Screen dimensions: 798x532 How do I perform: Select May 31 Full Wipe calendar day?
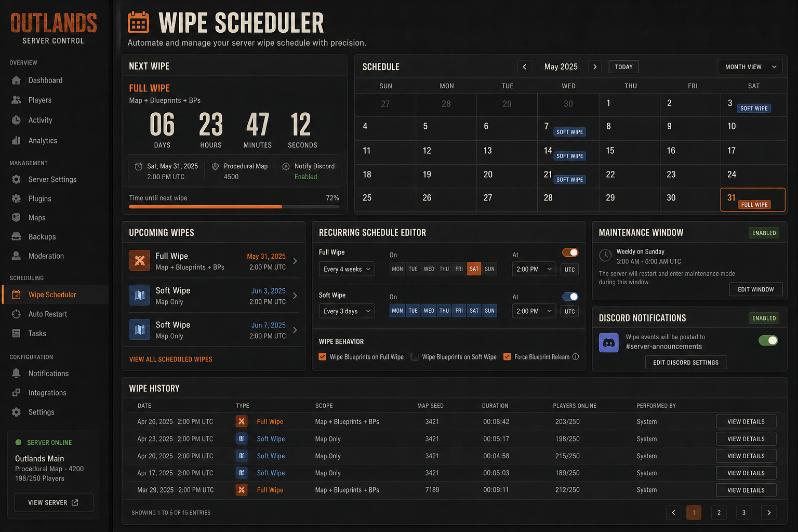pyautogui.click(x=753, y=200)
